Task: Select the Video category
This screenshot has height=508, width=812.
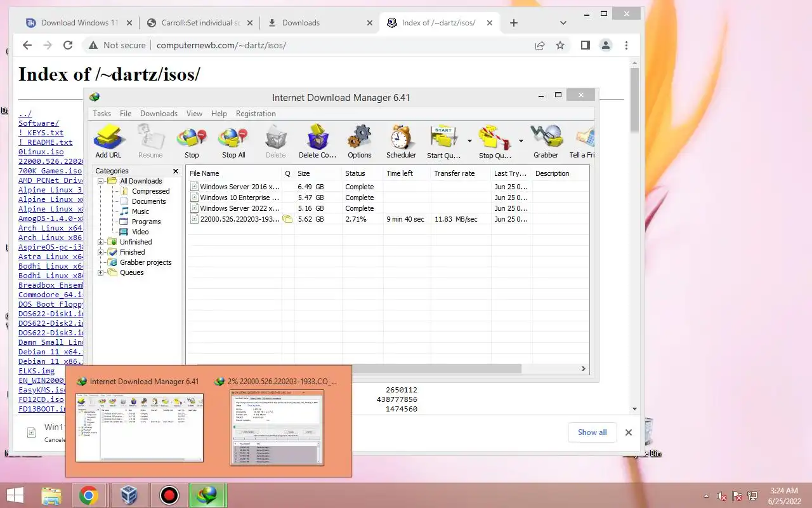Action: click(140, 232)
